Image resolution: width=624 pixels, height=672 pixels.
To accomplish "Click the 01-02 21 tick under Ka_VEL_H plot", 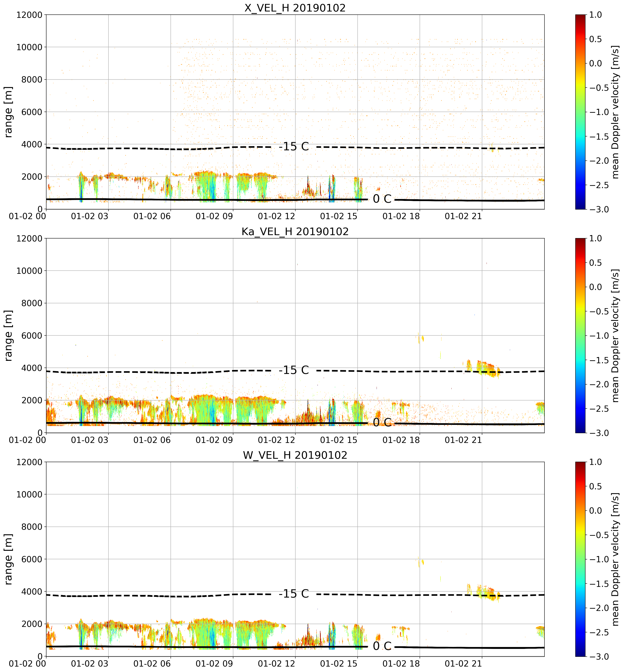I will point(463,440).
